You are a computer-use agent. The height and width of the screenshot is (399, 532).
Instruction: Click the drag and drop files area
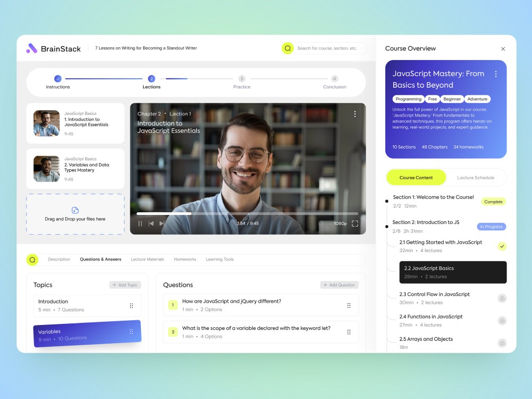[76, 214]
